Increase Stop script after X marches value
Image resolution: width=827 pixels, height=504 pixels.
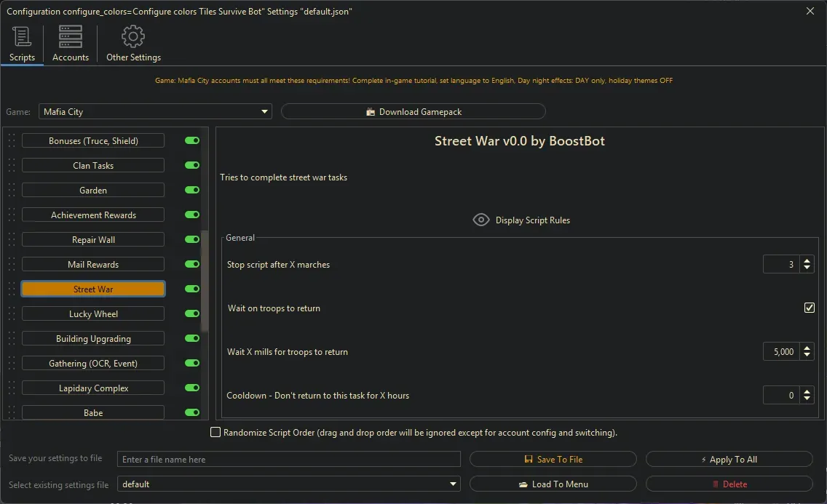coord(807,260)
